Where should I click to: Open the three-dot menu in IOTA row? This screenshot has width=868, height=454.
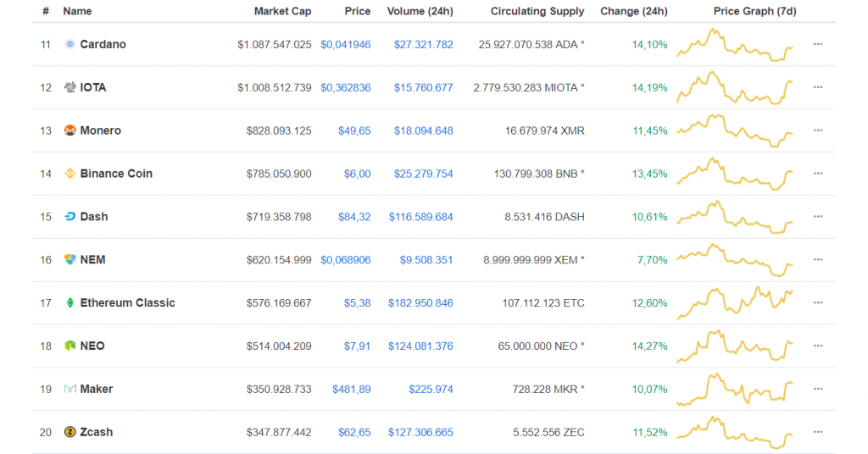pos(818,87)
